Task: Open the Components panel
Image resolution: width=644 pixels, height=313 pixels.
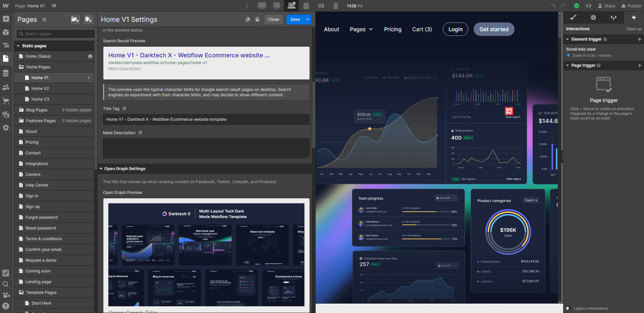Action: click(x=6, y=33)
